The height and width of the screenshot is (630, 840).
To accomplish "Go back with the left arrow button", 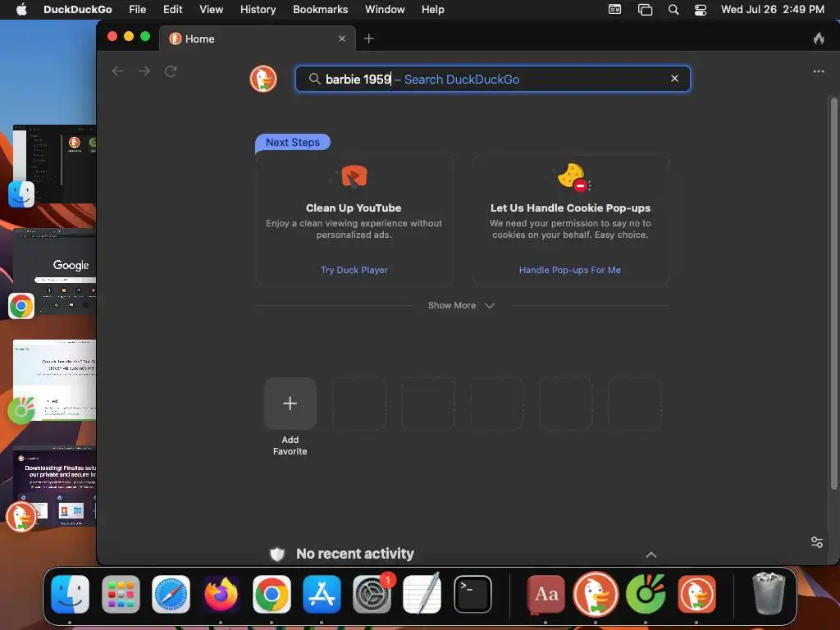I will tap(118, 71).
